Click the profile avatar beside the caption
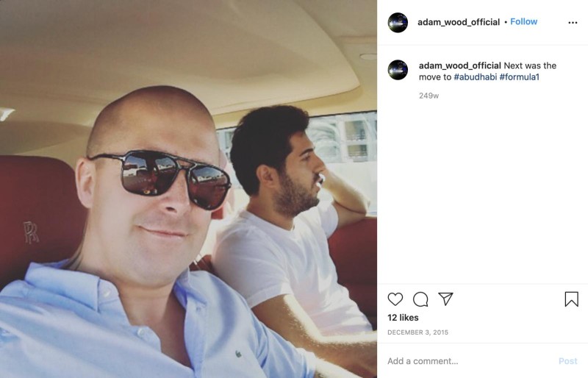 click(x=398, y=70)
